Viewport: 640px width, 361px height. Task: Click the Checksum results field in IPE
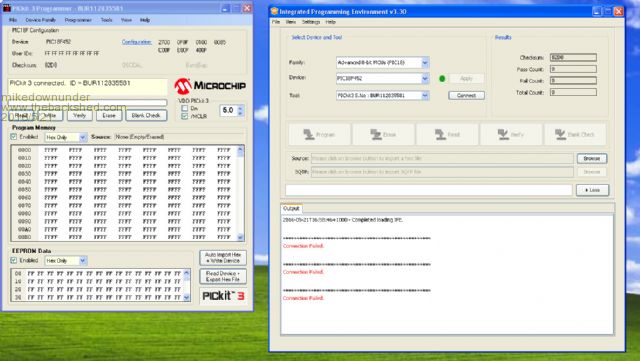click(x=573, y=58)
